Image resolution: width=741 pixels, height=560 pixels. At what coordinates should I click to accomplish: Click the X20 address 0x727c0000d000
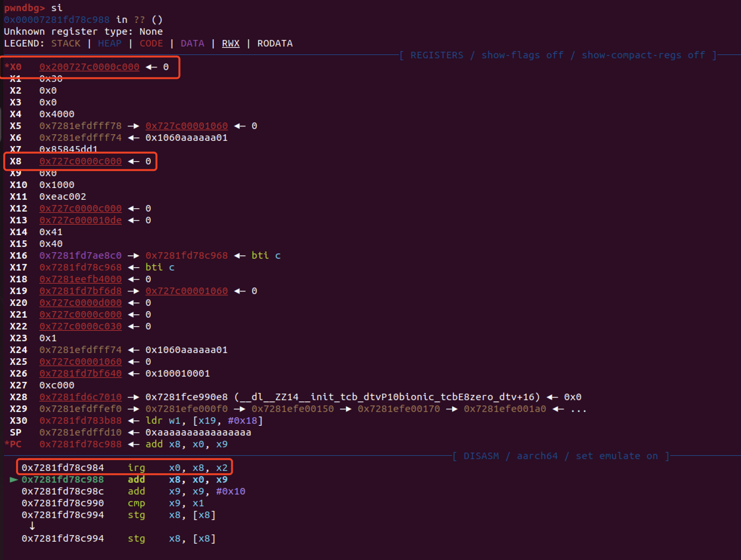click(x=80, y=303)
